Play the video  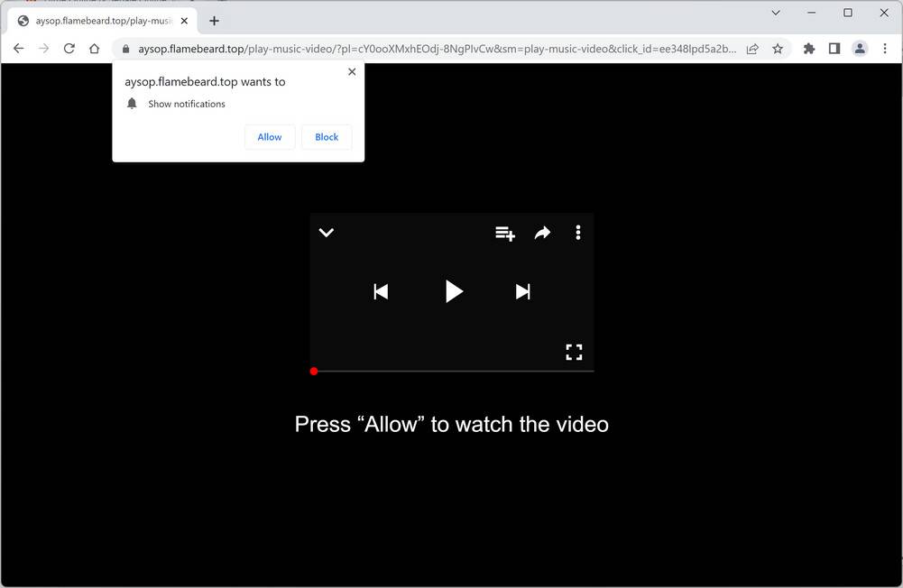pos(454,291)
